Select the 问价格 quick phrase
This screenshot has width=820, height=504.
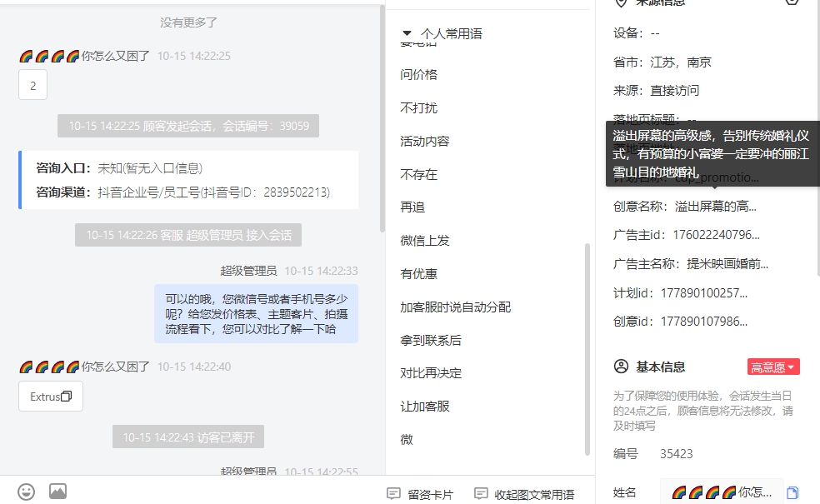(418, 75)
